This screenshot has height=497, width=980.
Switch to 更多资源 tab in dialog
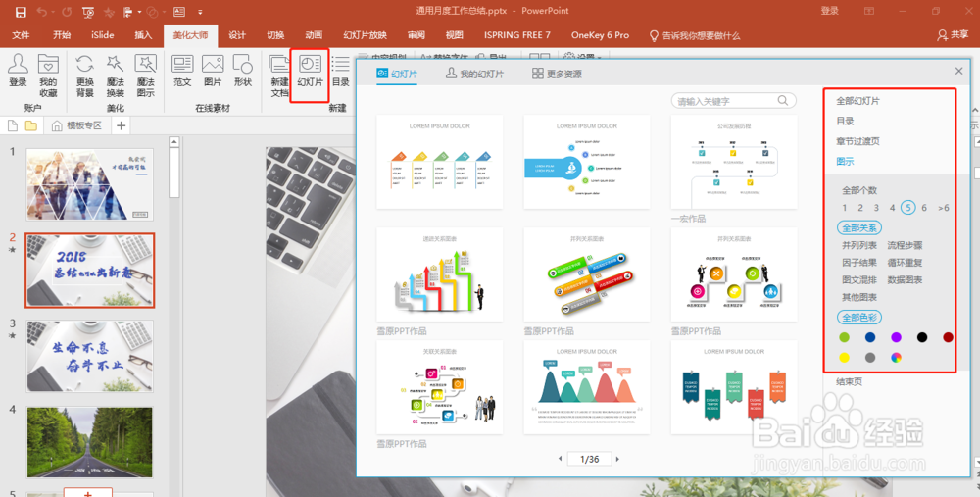pyautogui.click(x=557, y=74)
